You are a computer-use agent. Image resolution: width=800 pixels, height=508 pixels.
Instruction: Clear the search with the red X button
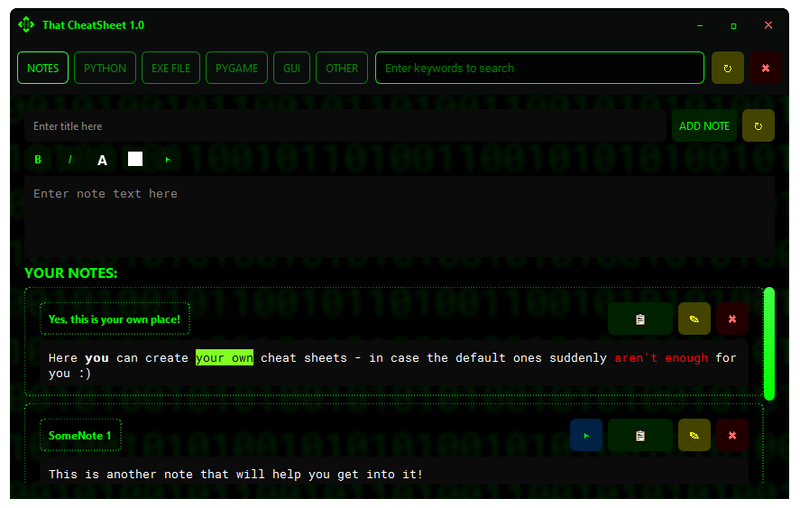pos(765,68)
